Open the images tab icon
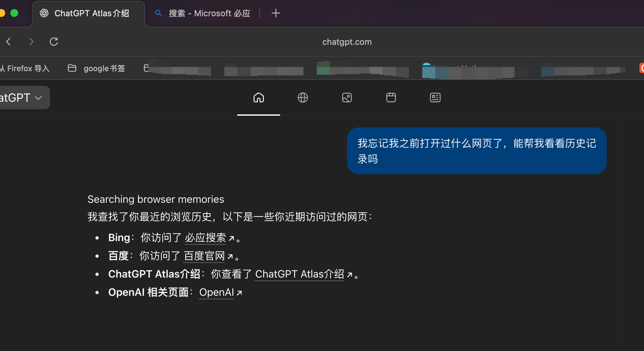Image resolution: width=644 pixels, height=351 pixels. click(x=347, y=97)
